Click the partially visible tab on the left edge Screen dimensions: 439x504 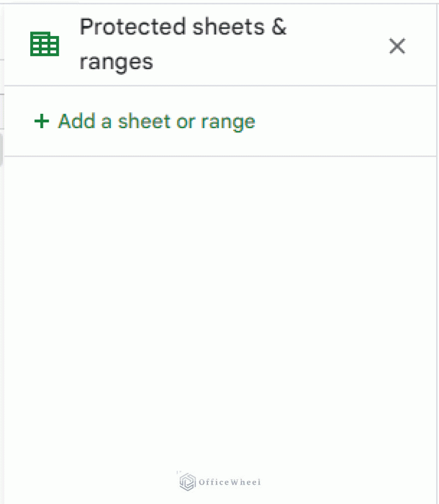(x=2, y=150)
